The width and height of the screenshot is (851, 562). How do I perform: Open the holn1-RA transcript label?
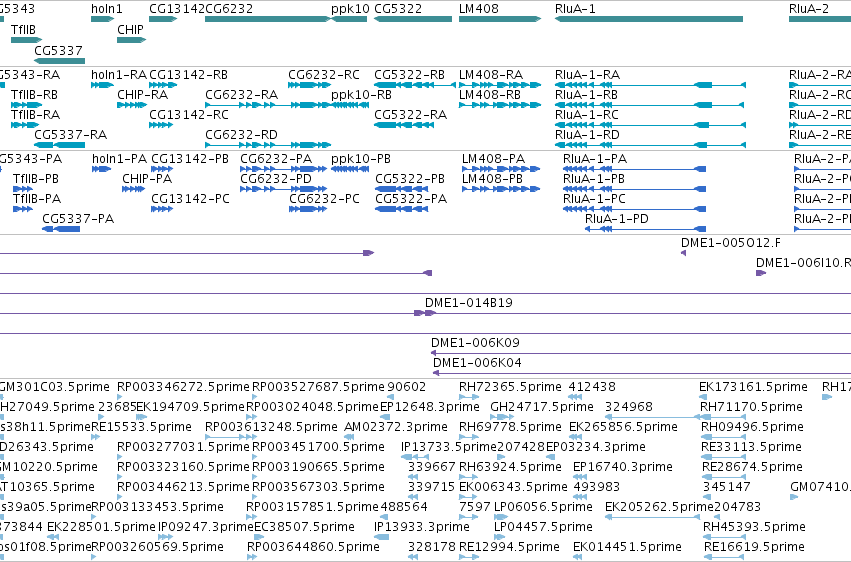click(119, 75)
